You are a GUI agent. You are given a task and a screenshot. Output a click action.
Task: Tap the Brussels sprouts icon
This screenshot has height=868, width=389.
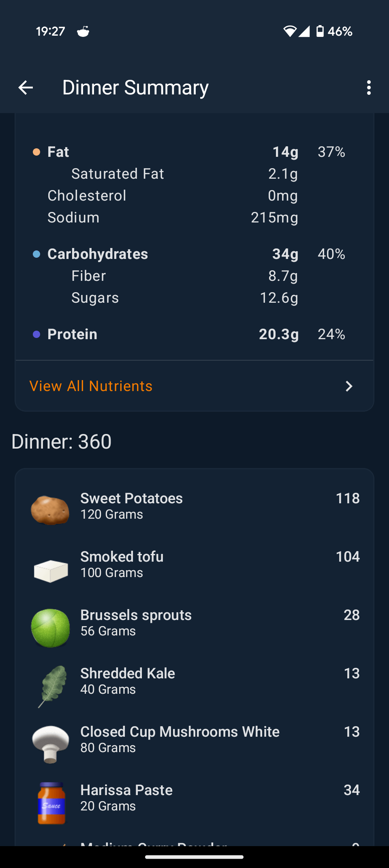tap(51, 628)
